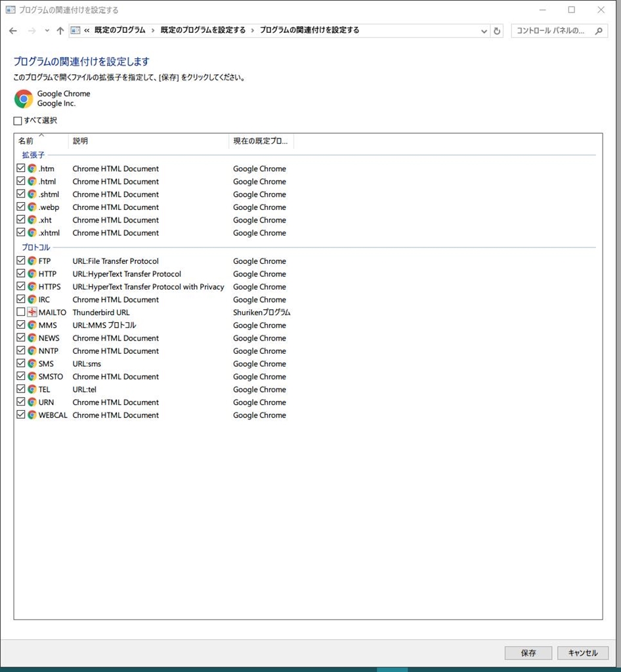Select the 'URL:File Transfer Protocol' text
The width and height of the screenshot is (621, 672).
point(116,261)
